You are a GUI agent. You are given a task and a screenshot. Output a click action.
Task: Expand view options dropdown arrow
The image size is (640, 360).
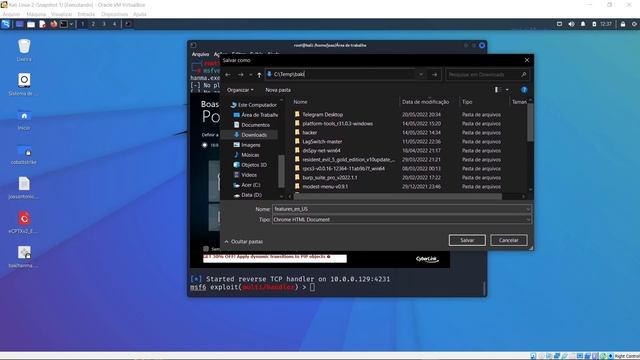507,90
